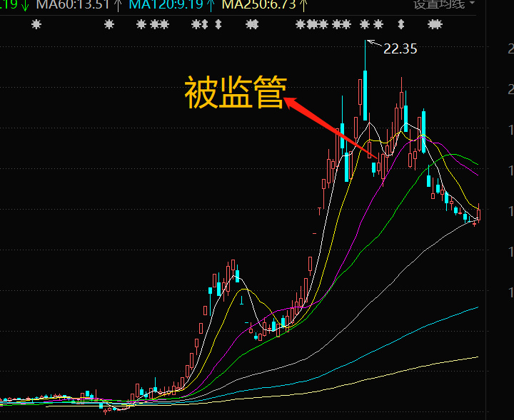Open the 设置均线 moving-average settings dropdown

point(444,4)
